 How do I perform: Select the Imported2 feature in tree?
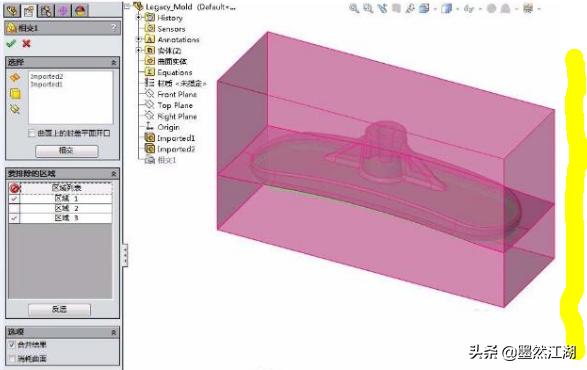[x=176, y=149]
